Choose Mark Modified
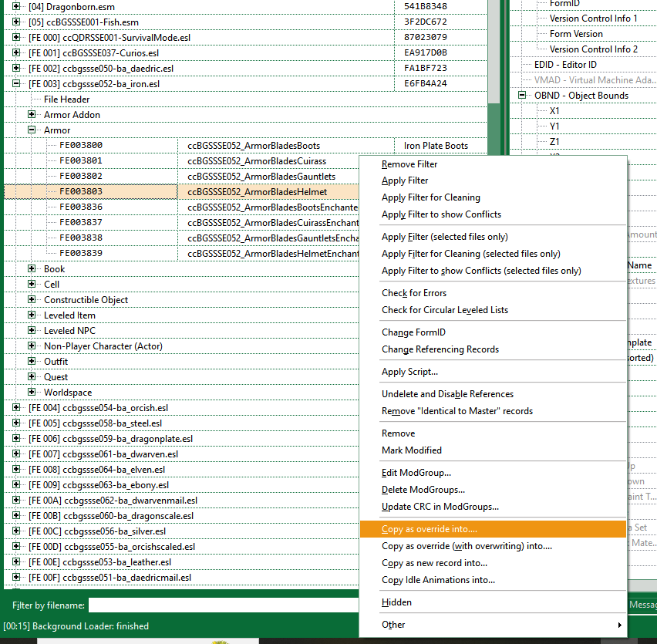The width and height of the screenshot is (657, 644). tap(493, 450)
